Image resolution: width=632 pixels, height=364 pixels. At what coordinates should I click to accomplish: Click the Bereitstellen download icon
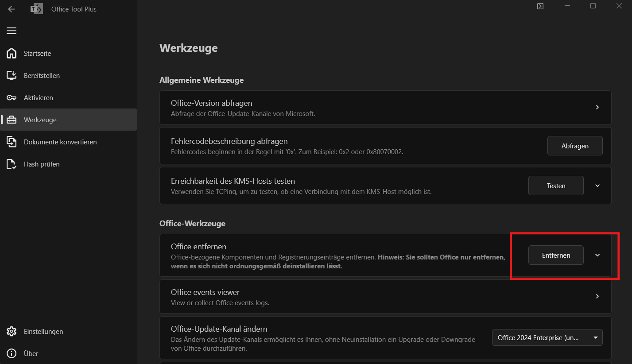pyautogui.click(x=12, y=76)
